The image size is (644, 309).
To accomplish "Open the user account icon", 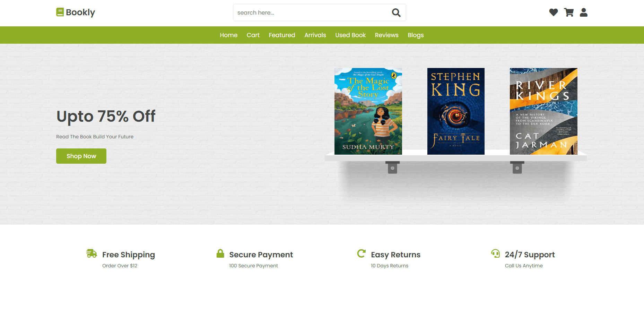I will click(x=584, y=12).
